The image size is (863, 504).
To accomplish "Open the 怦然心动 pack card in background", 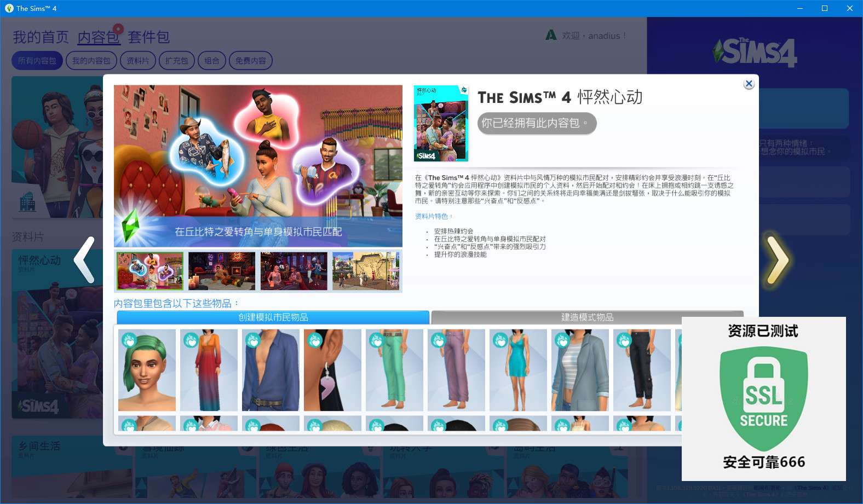I will point(57,334).
